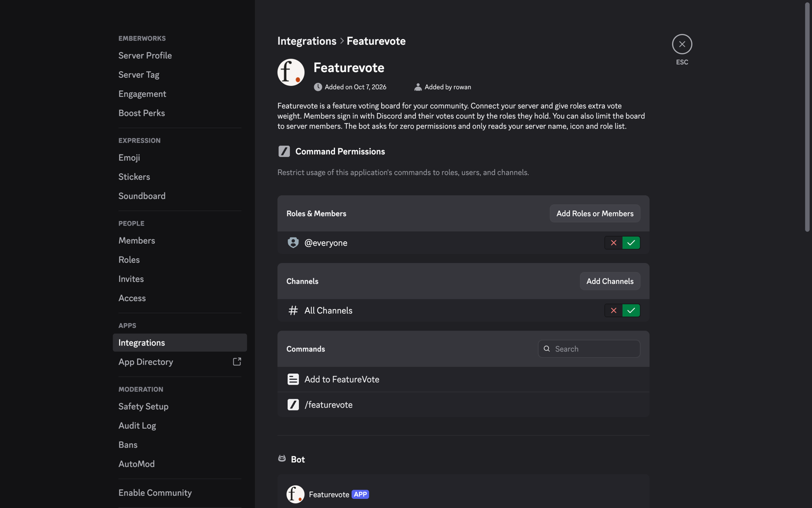812x508 pixels.
Task: Open Boost Perks page
Action: 180,113
